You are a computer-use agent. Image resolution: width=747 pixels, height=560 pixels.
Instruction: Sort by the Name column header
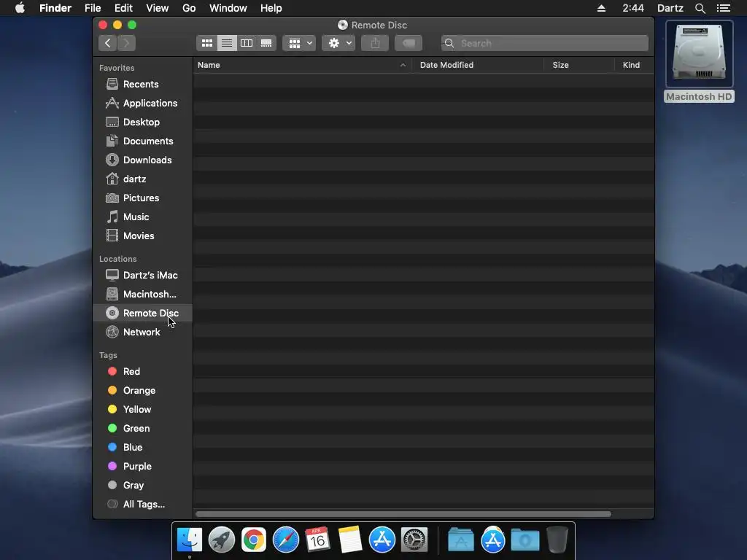click(303, 65)
